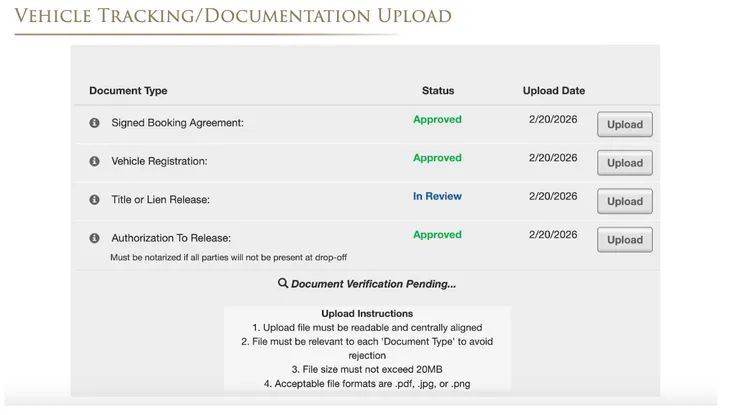
Task: Click Document Verification Pending text
Action: [373, 284]
